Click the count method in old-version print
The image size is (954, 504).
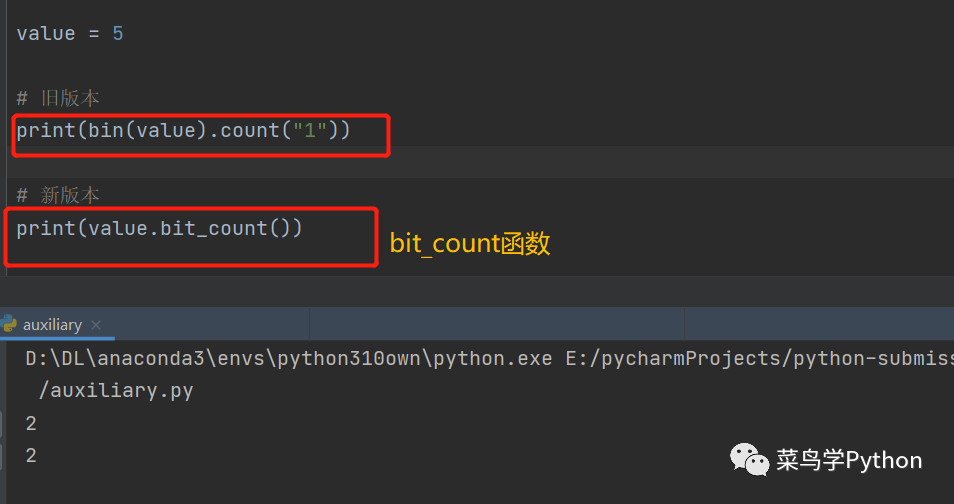[x=250, y=130]
